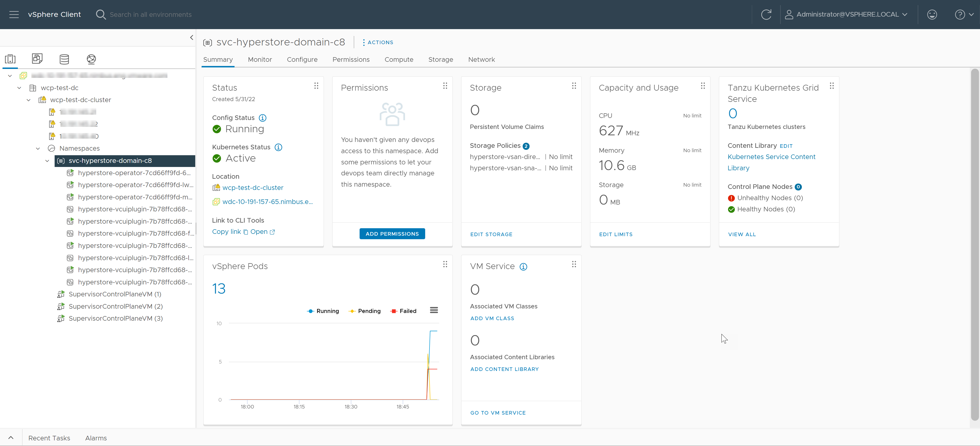Select Storage inventory view icon
Viewport: 980px width, 446px height.
(x=64, y=59)
